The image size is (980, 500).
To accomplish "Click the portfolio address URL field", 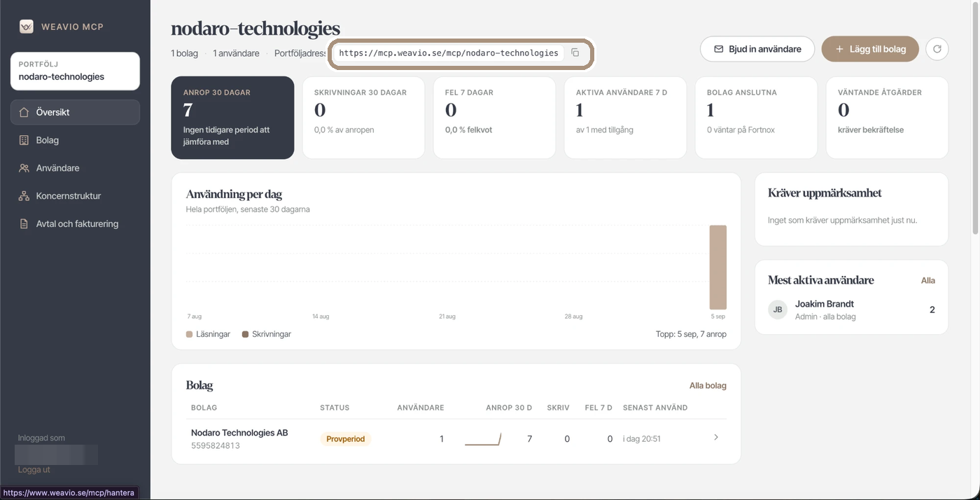I will (449, 53).
